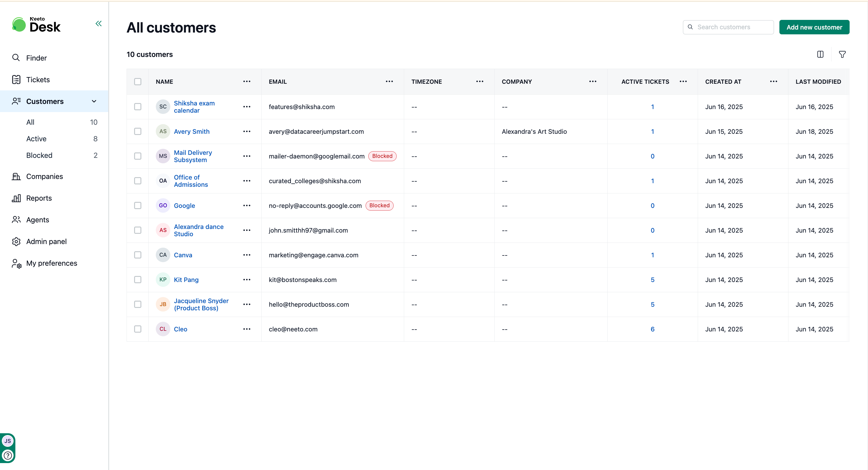This screenshot has width=868, height=470.
Task: Click Add new customer button
Action: (814, 27)
